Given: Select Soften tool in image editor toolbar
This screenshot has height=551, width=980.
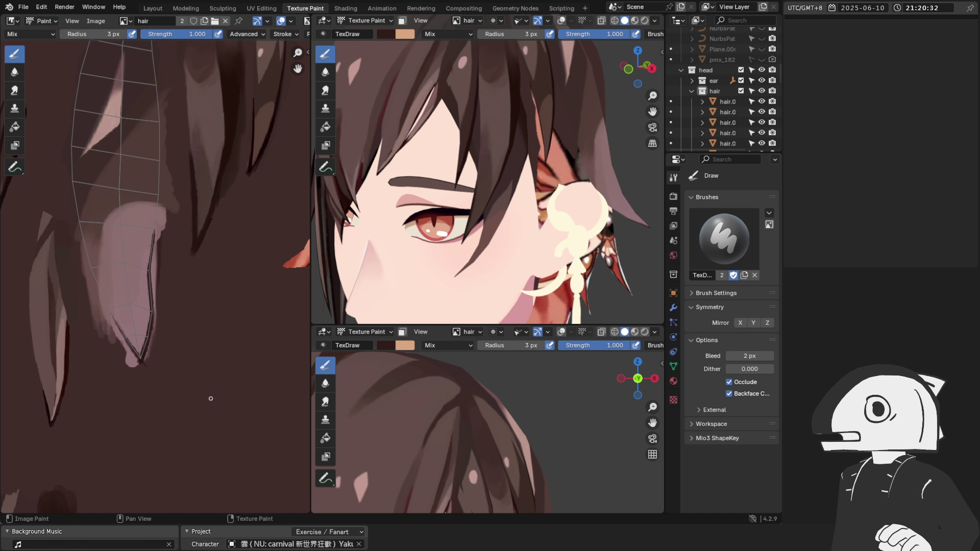Looking at the screenshot, I should pyautogui.click(x=15, y=72).
